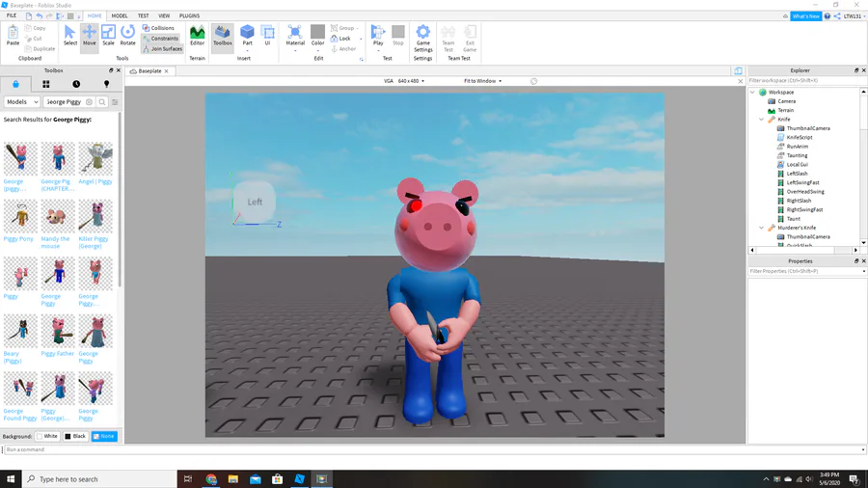Click the Mandy the mouse model link
The width and height of the screenshot is (868, 488).
(55, 242)
